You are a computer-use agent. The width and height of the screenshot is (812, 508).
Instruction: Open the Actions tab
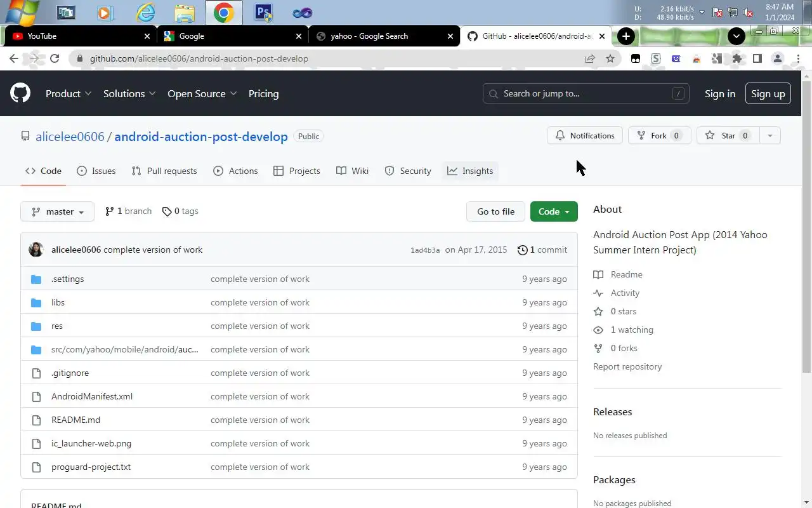[x=235, y=171]
